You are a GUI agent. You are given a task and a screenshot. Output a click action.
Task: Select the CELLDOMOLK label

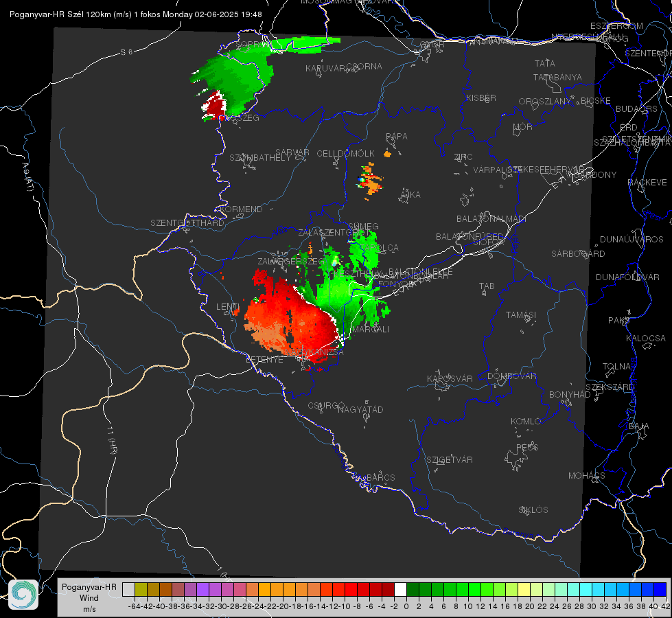click(345, 154)
